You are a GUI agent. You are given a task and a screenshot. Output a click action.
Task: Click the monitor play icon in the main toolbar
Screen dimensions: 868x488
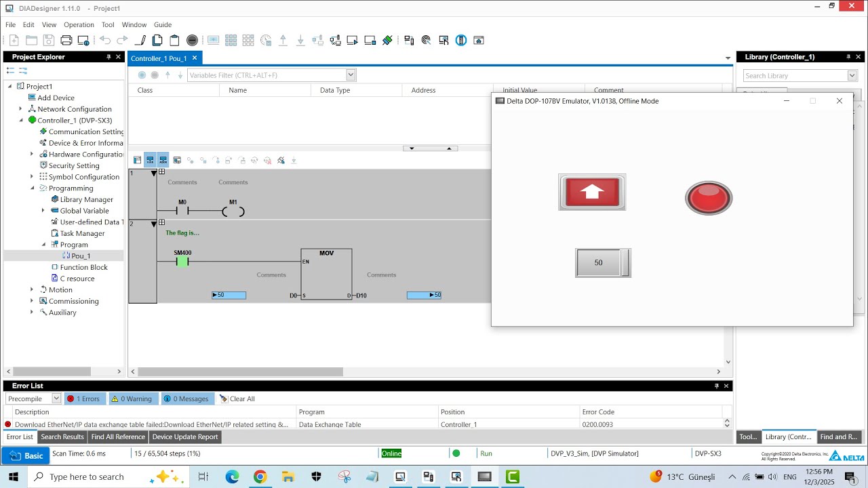click(352, 40)
